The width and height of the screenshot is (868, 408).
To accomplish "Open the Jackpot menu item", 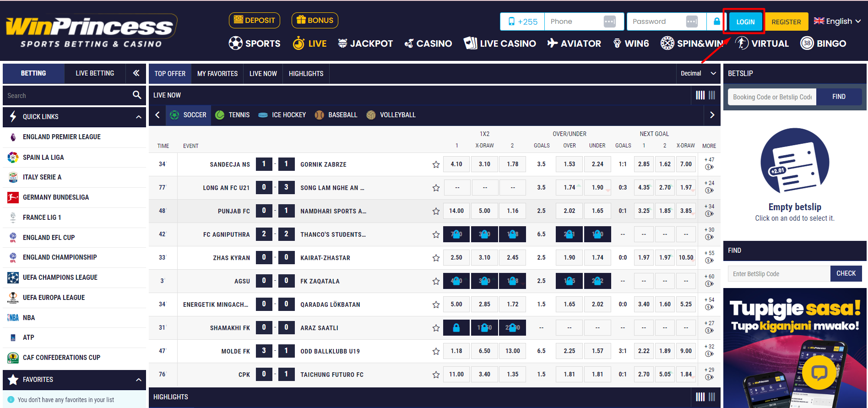I will (365, 44).
